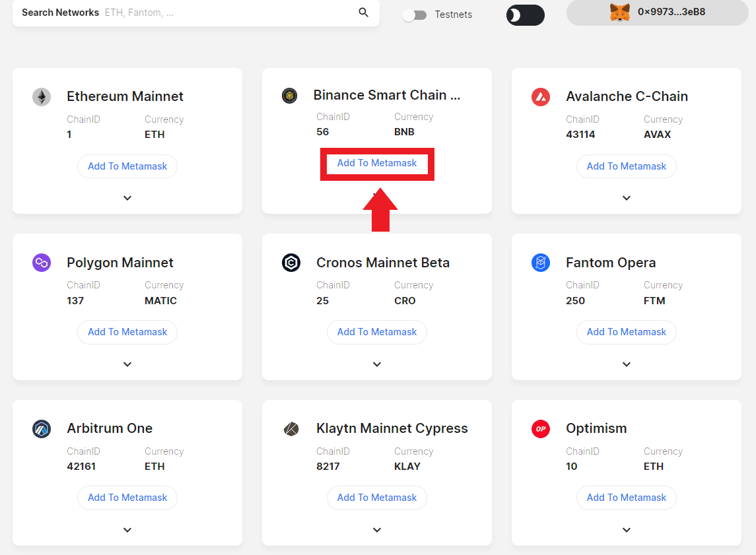This screenshot has width=756, height=555.
Task: Click the Testnets label
Action: (x=453, y=15)
